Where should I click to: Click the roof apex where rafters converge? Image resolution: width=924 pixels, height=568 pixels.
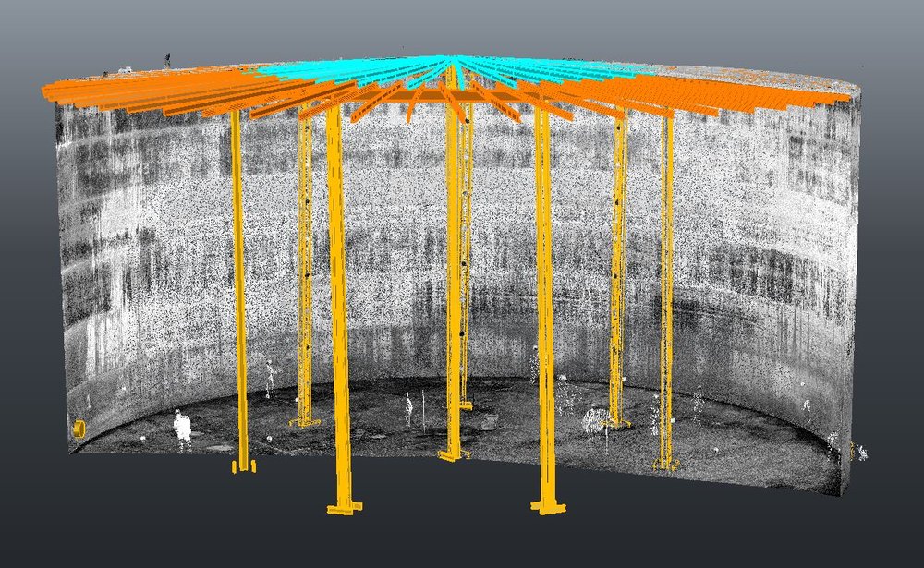[452, 61]
